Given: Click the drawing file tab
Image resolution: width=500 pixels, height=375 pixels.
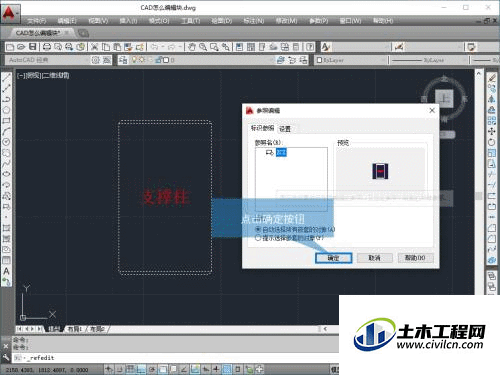Looking at the screenshot, I should coord(41,33).
